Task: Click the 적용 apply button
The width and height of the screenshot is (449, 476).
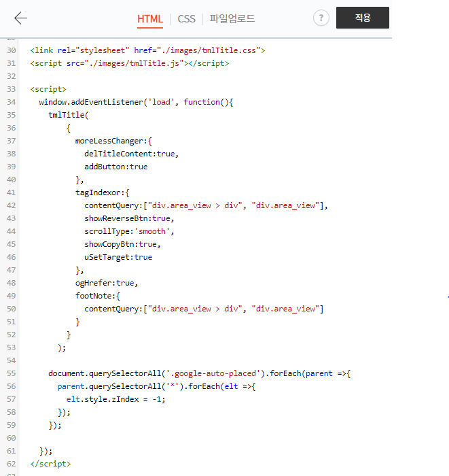Action: point(363,18)
